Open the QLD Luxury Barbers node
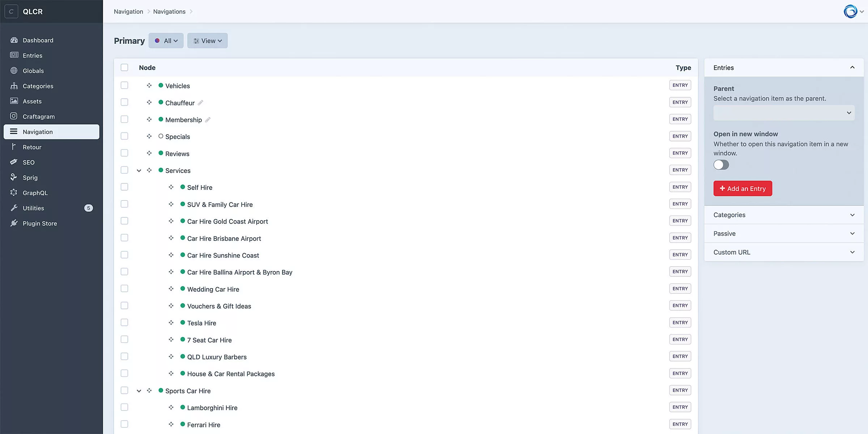Screen dimensions: 868x434 click(x=217, y=357)
